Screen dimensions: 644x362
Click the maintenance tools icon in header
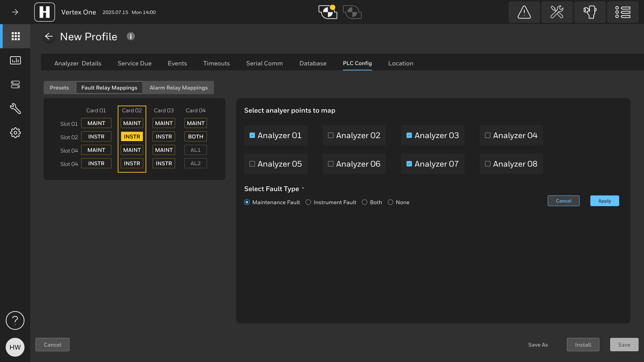pos(557,12)
